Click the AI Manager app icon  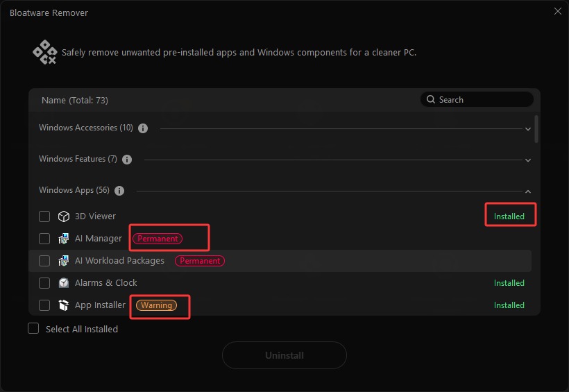(x=64, y=239)
